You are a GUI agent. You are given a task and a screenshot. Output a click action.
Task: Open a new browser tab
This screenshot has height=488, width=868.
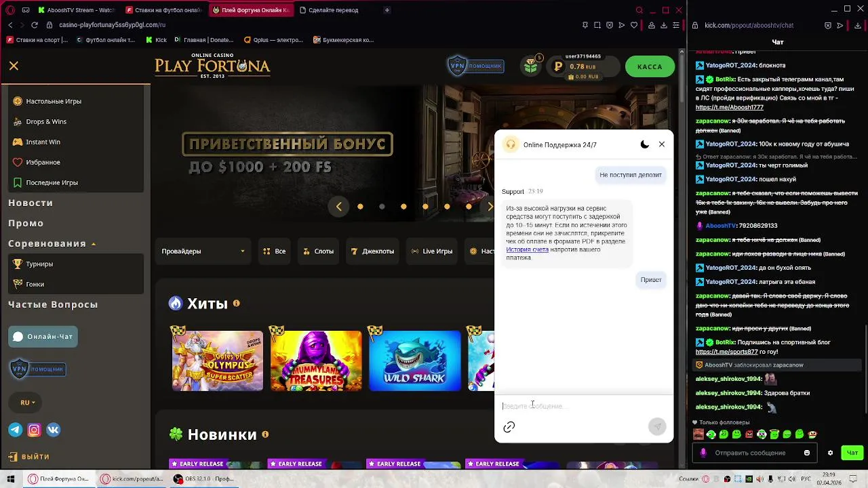[387, 10]
